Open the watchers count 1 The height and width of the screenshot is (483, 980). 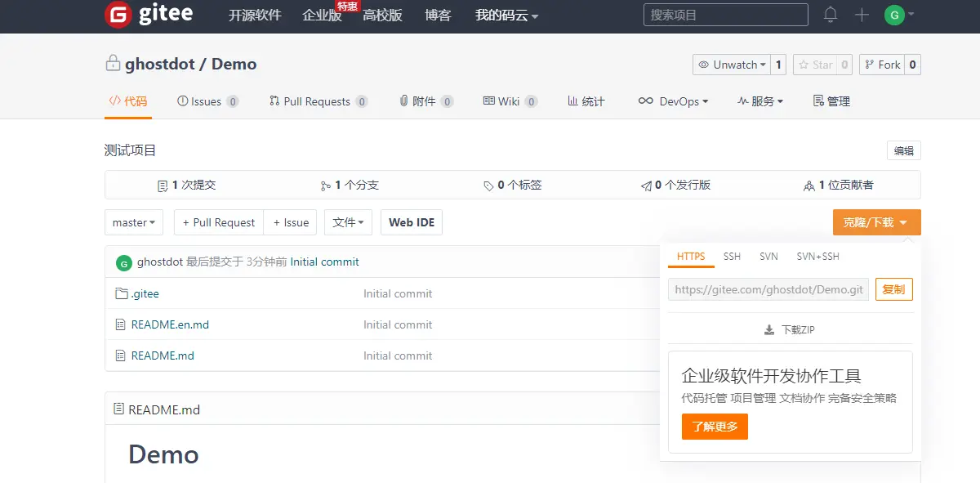(779, 65)
